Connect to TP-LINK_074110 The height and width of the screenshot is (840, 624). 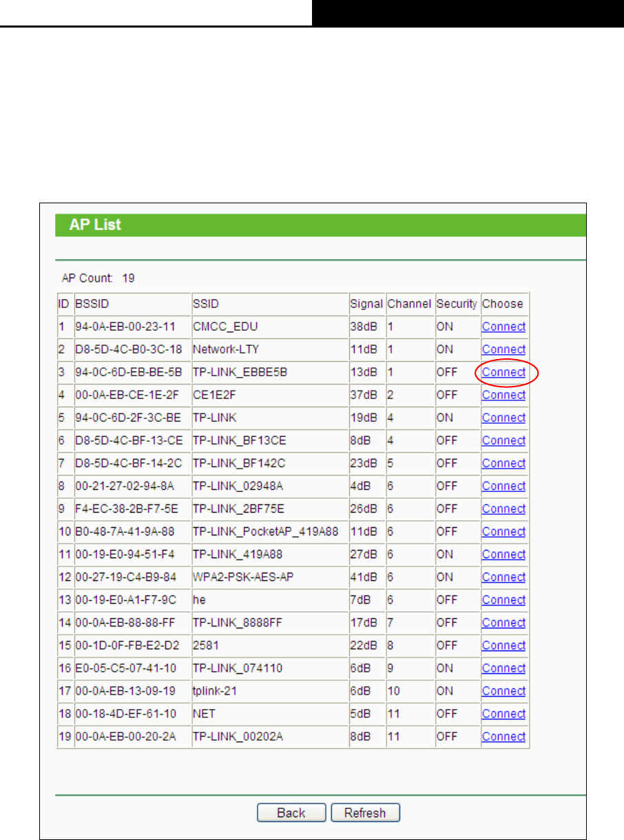coord(503,668)
